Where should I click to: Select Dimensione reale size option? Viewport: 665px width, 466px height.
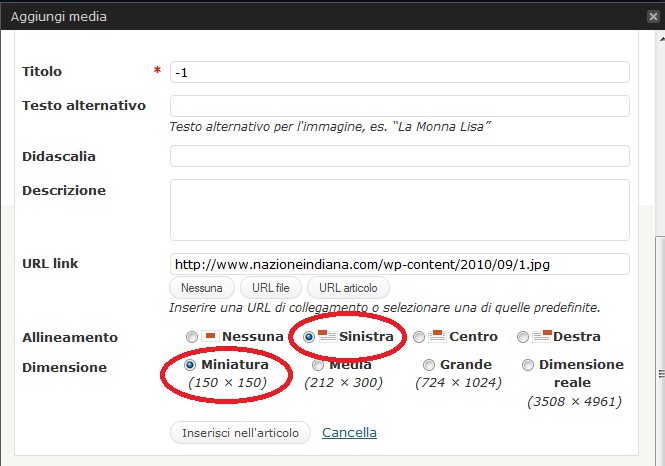coord(528,365)
